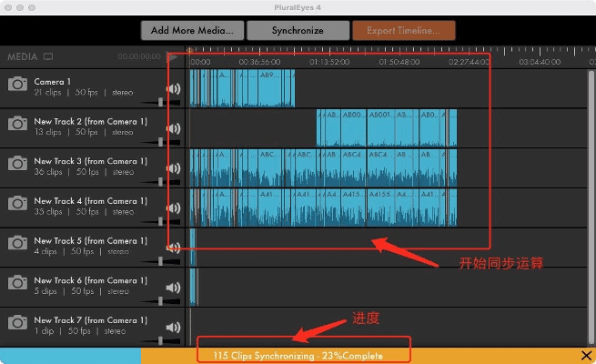Start playback with the play arrow

click(x=172, y=57)
